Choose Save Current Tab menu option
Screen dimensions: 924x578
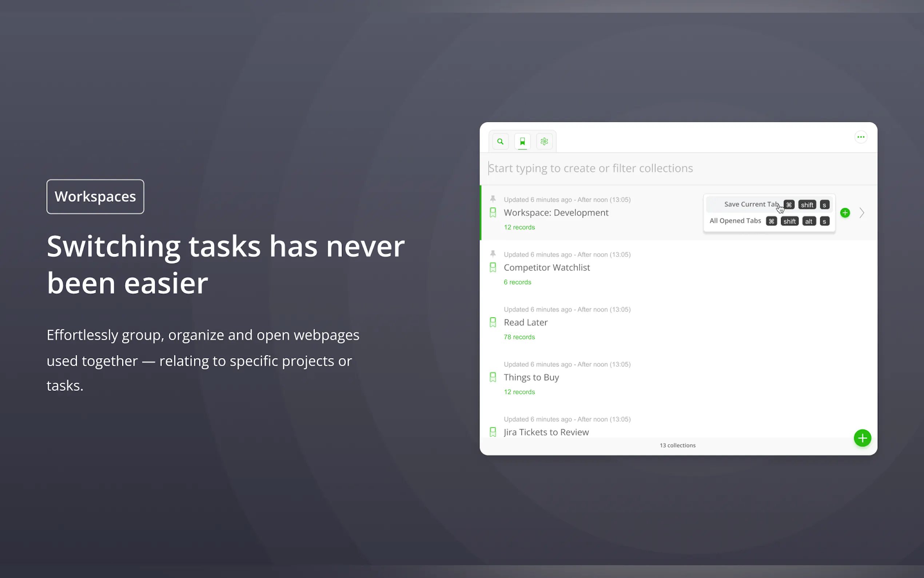[750, 204]
